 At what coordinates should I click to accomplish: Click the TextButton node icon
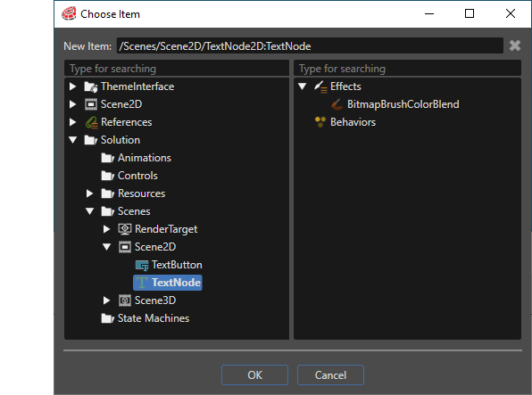142,265
